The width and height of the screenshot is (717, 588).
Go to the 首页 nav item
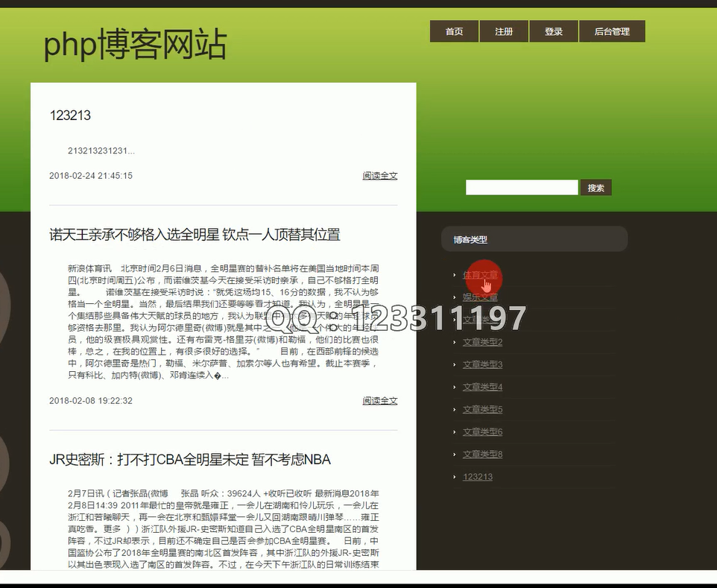pyautogui.click(x=454, y=31)
